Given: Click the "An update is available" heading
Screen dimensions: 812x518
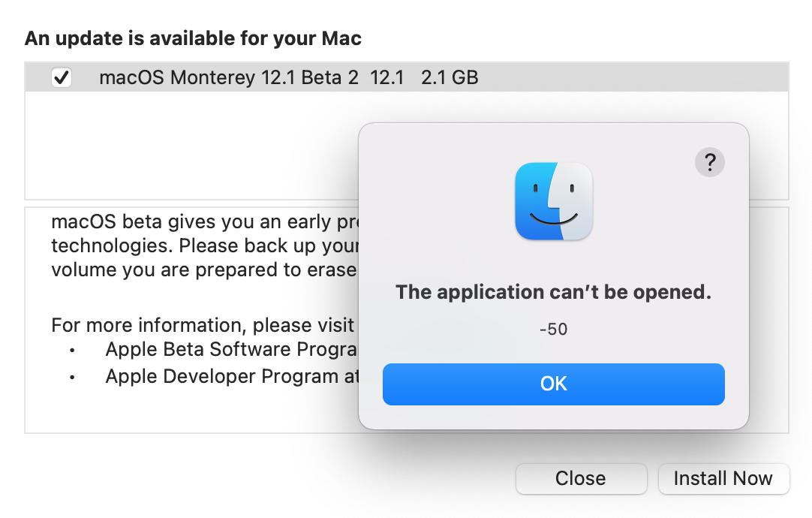Looking at the screenshot, I should point(193,38).
